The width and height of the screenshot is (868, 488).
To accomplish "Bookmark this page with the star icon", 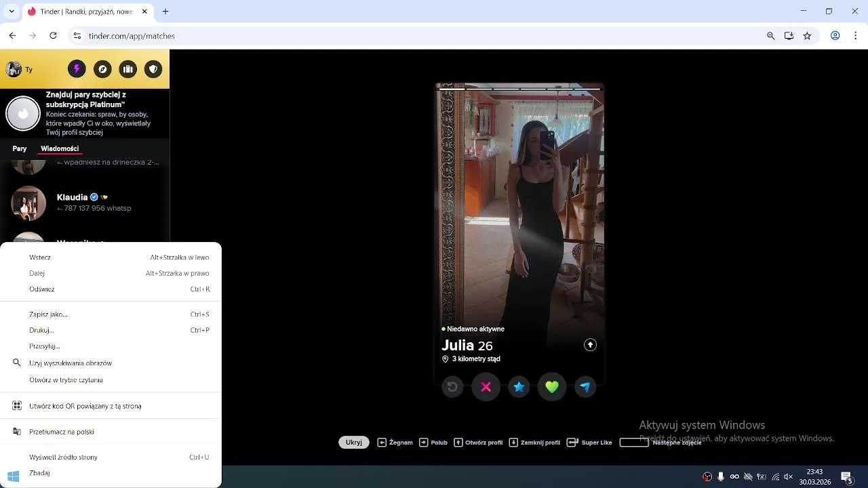I will (807, 36).
